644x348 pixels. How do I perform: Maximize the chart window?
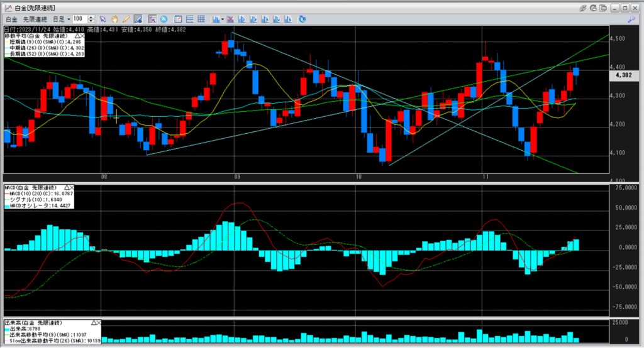click(x=625, y=8)
